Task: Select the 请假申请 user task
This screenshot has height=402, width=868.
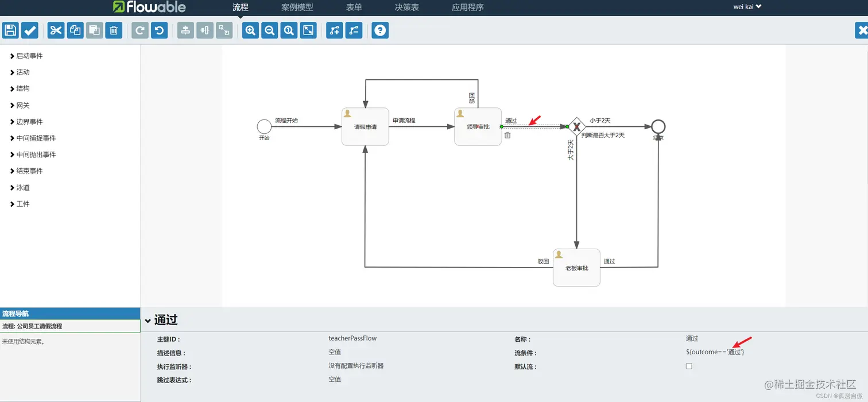Action: click(365, 126)
